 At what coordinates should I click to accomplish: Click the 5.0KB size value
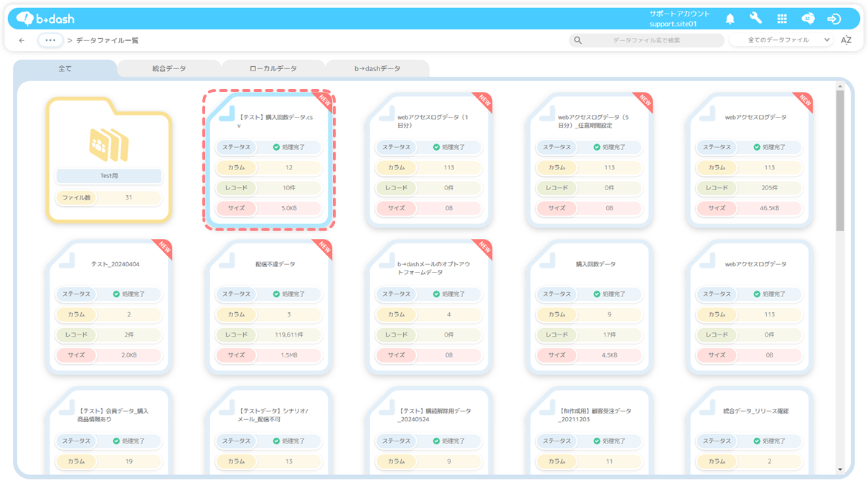pyautogui.click(x=289, y=208)
